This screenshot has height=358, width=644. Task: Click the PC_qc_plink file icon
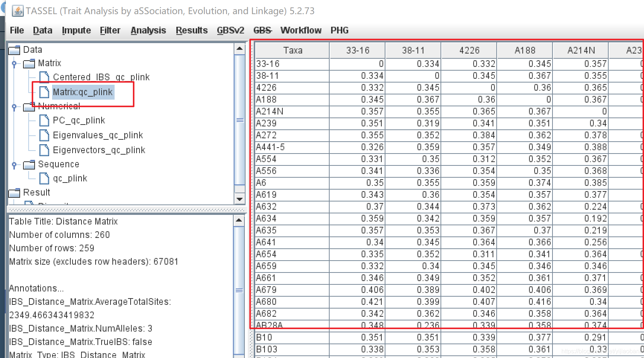[x=44, y=120]
